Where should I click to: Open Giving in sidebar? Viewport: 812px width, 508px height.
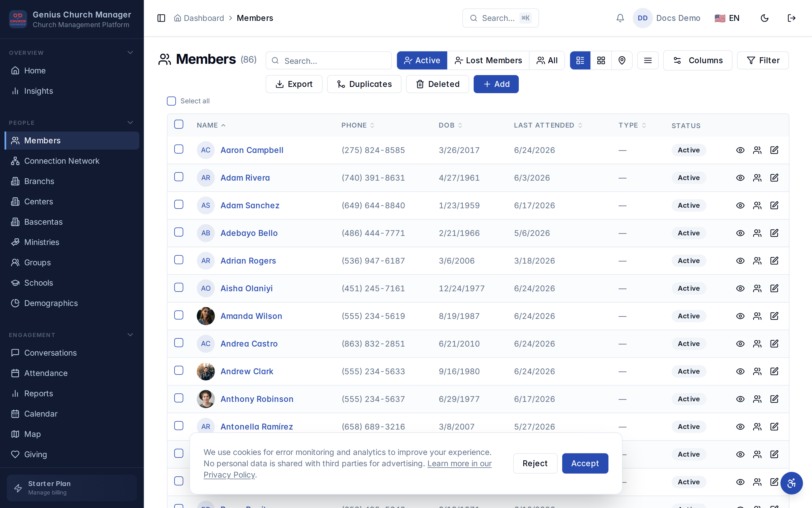[72, 455]
